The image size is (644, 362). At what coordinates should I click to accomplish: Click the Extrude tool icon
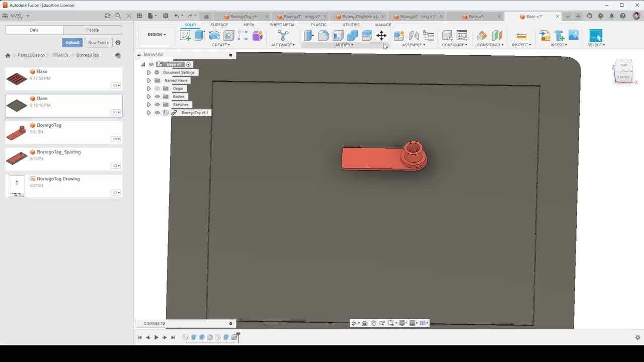200,36
